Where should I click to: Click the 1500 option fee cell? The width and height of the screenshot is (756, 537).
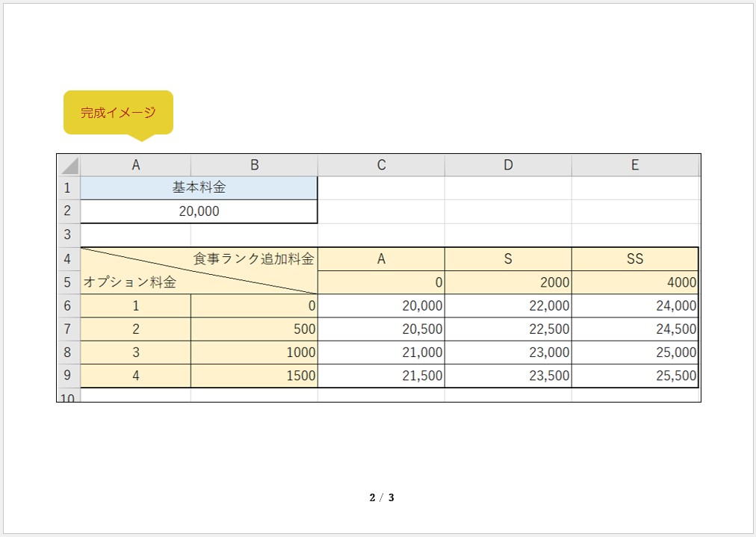(254, 376)
